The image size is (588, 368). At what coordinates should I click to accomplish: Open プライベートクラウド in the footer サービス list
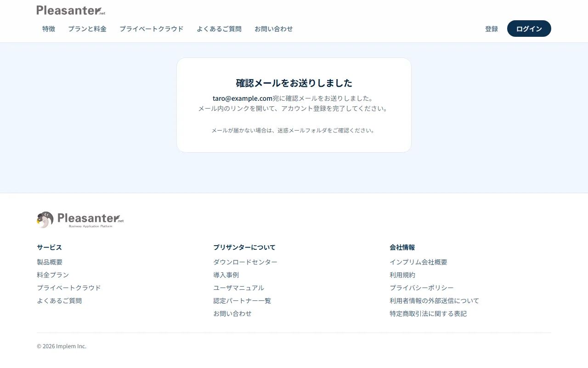pyautogui.click(x=69, y=288)
